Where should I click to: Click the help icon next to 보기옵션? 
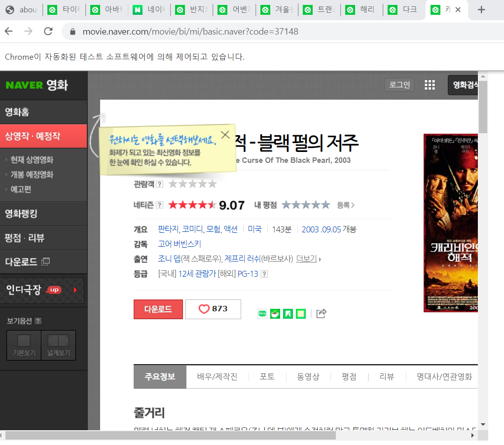38,321
